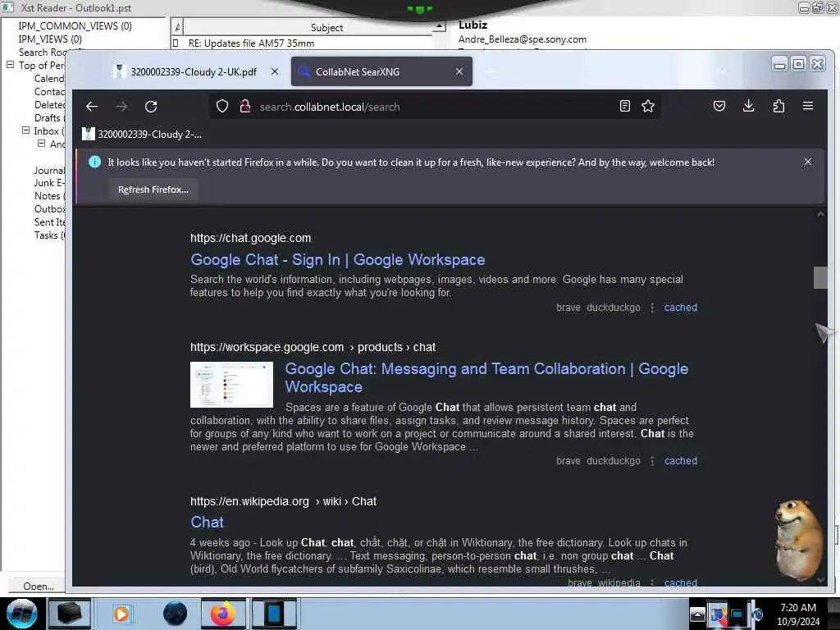Open the media player taskbar icon
This screenshot has height=630, width=840.
(121, 614)
